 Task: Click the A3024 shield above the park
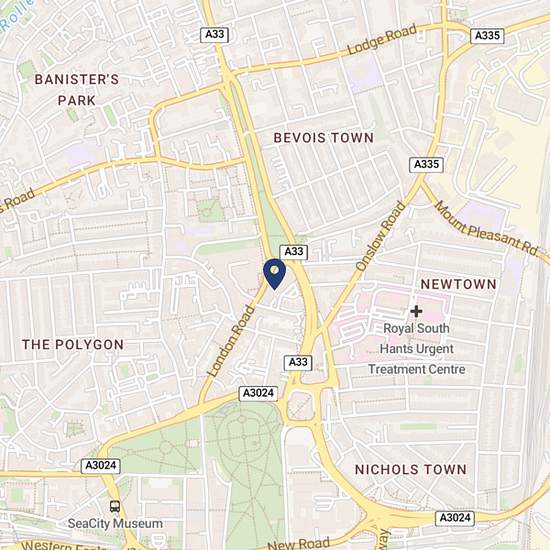click(258, 393)
